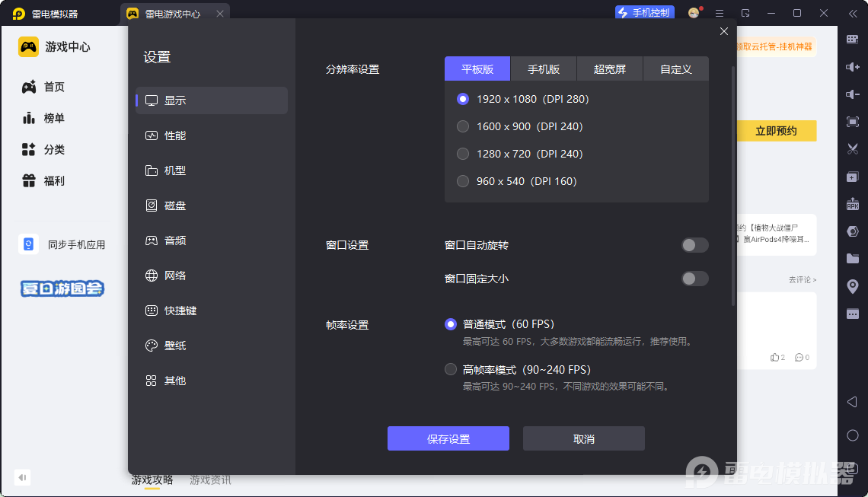
Task: Open the shared folder icon in right sidebar
Action: tap(853, 259)
